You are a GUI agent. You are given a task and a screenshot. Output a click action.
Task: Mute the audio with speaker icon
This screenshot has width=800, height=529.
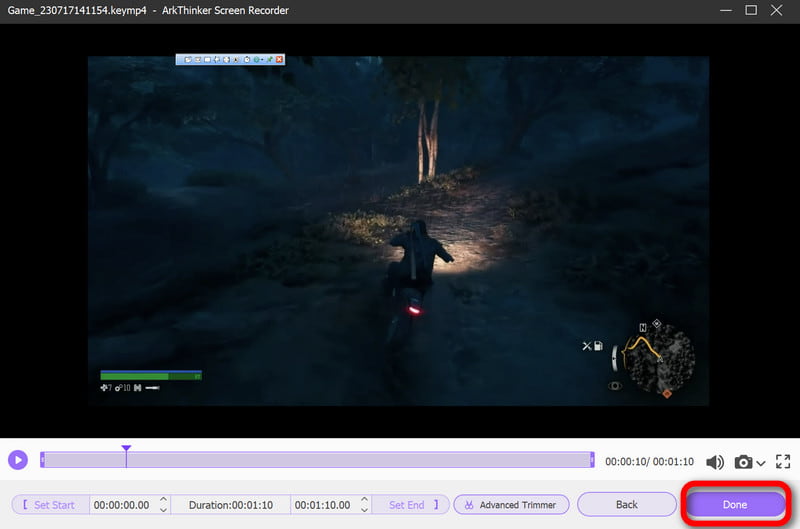715,462
